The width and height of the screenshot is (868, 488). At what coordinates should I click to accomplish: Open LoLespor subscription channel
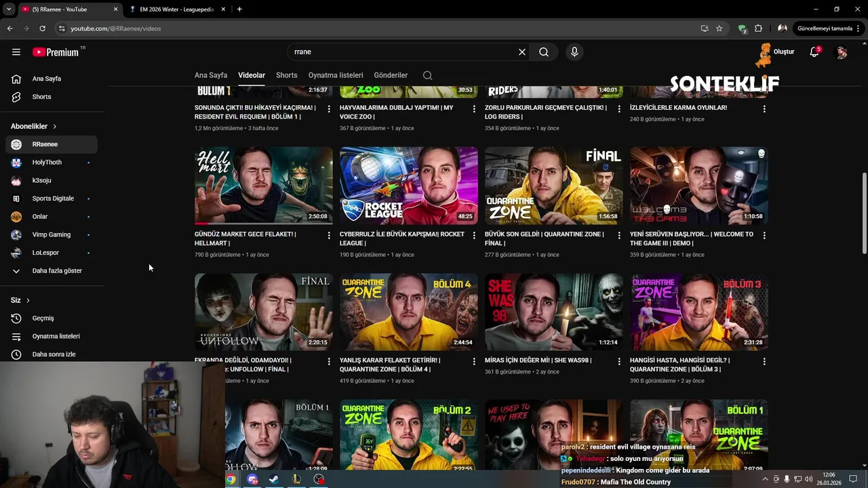pos(52,253)
